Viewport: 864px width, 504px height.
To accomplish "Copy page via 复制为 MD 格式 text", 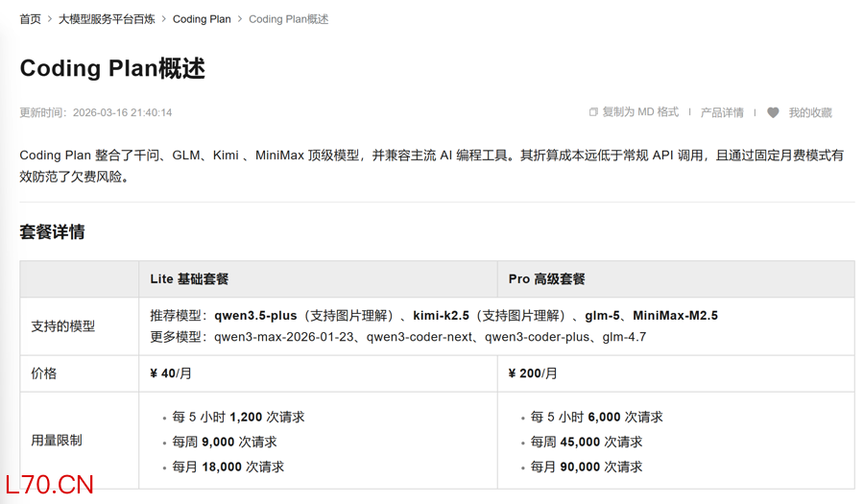I will pos(639,112).
